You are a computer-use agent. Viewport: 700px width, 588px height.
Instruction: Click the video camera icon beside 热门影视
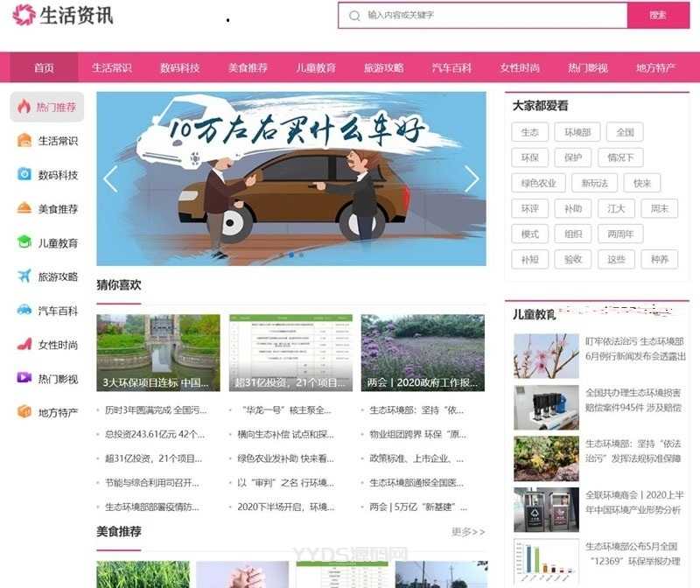tap(24, 378)
